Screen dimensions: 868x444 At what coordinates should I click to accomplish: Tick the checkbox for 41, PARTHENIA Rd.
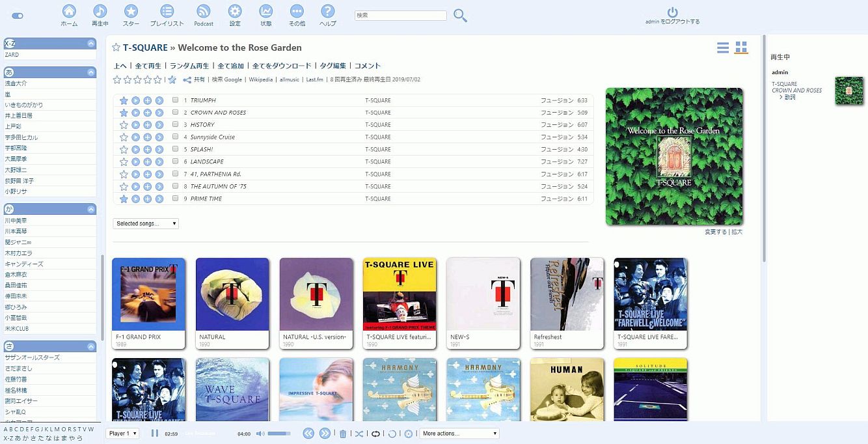pyautogui.click(x=176, y=174)
